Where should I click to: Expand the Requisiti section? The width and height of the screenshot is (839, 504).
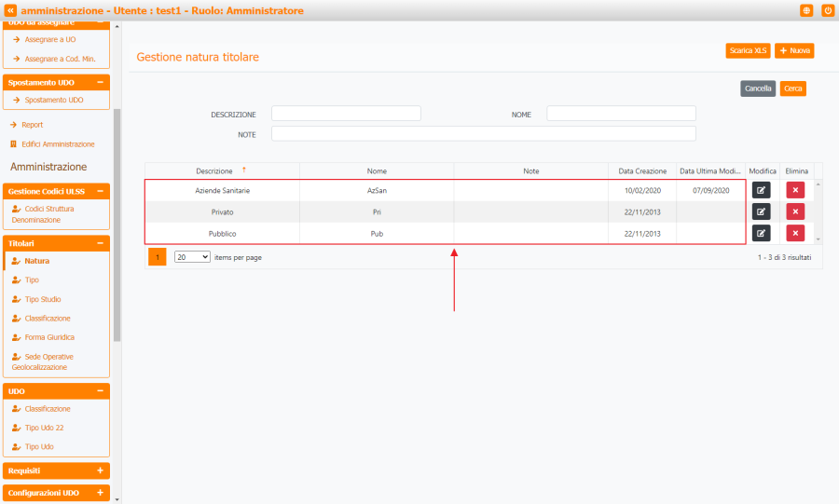tap(100, 470)
